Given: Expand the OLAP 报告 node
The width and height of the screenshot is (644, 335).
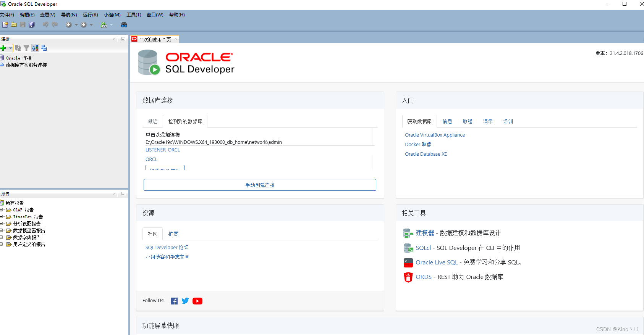Looking at the screenshot, I should [2, 210].
